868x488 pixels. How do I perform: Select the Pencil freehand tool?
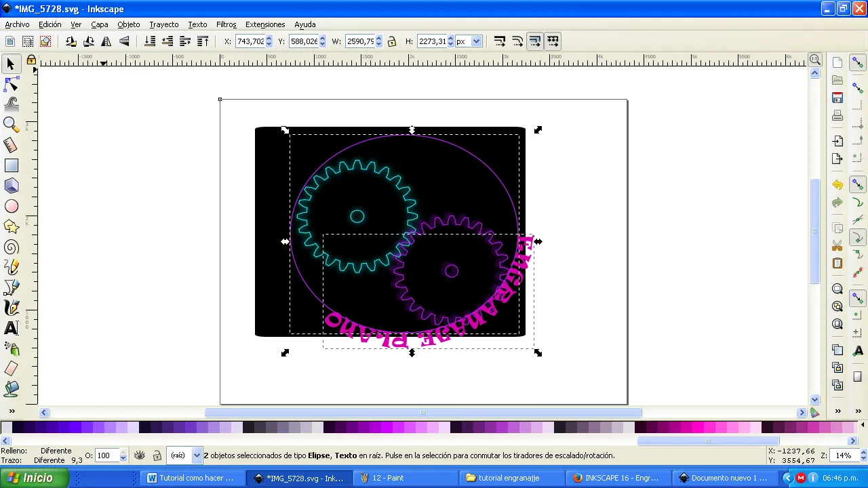click(11, 267)
